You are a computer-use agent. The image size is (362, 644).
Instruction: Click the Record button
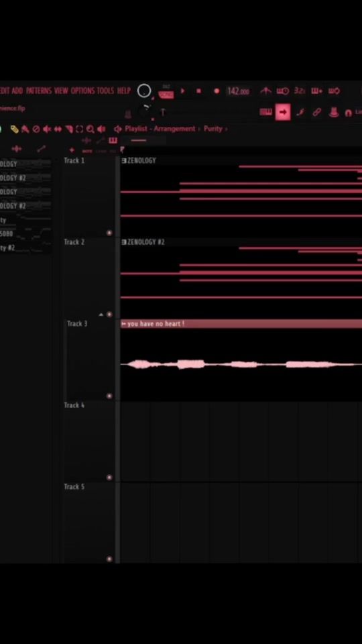(217, 91)
